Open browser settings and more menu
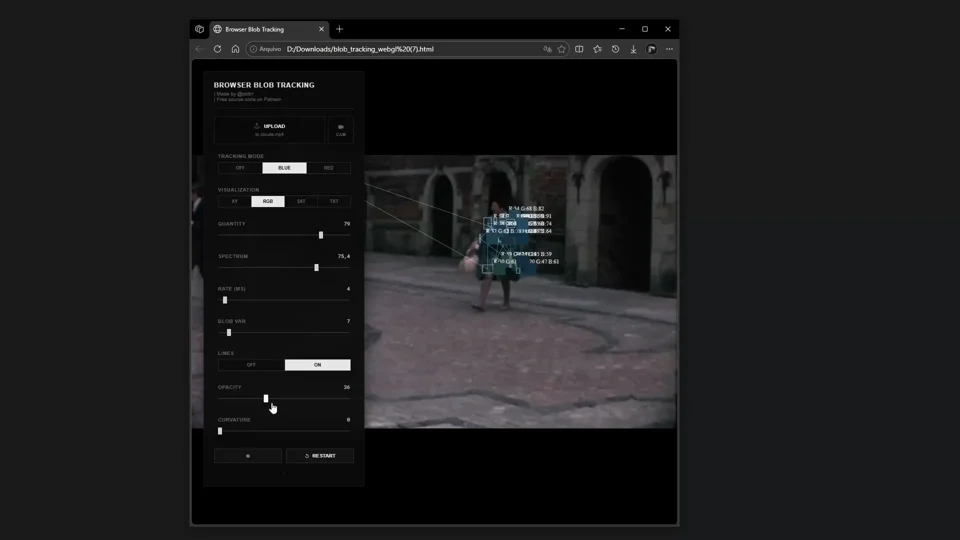The height and width of the screenshot is (540, 960). click(x=669, y=49)
